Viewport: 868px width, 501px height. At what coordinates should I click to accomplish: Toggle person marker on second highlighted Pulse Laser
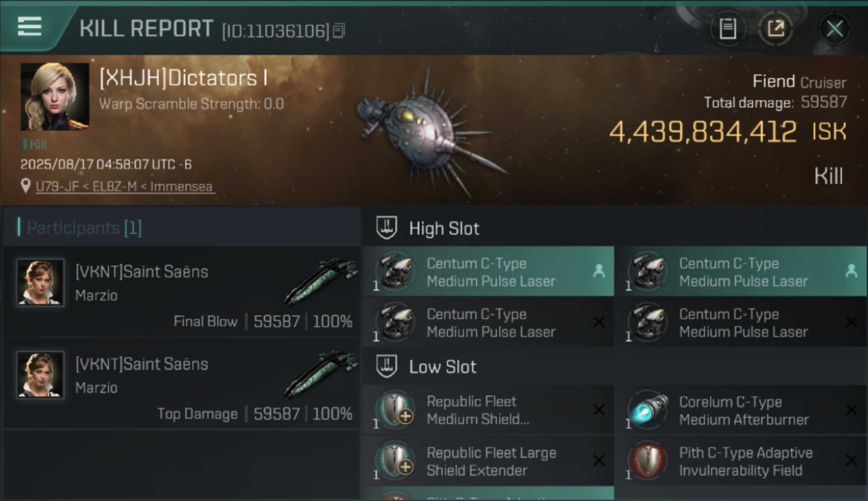point(851,271)
